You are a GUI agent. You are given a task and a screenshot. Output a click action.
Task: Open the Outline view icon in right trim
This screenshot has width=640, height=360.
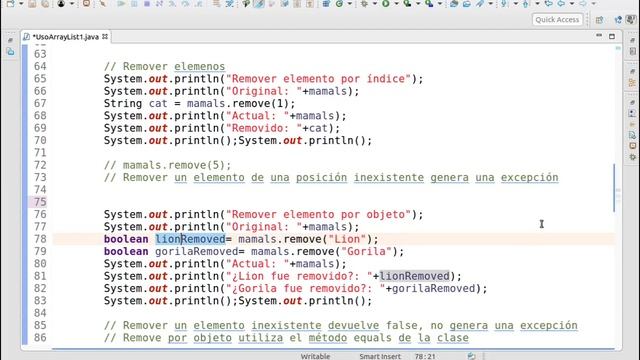(633, 82)
